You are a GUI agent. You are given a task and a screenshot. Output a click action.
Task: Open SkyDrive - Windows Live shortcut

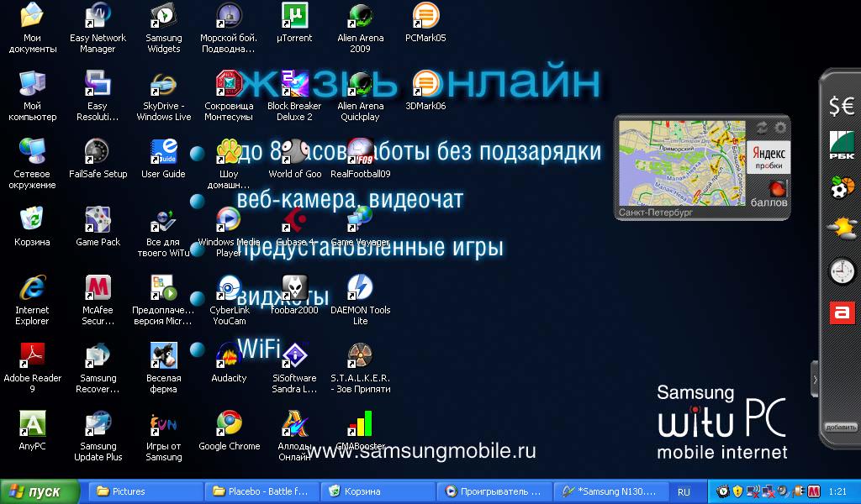coord(164,83)
